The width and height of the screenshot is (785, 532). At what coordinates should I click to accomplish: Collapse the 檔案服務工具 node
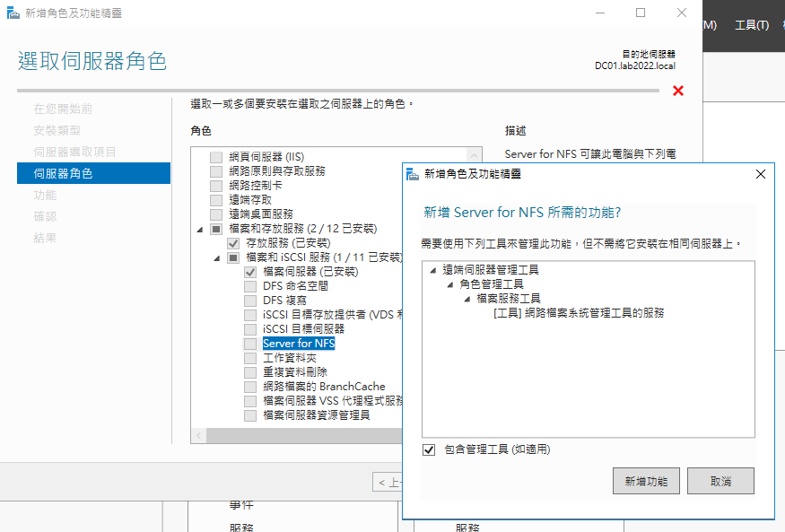tap(467, 300)
